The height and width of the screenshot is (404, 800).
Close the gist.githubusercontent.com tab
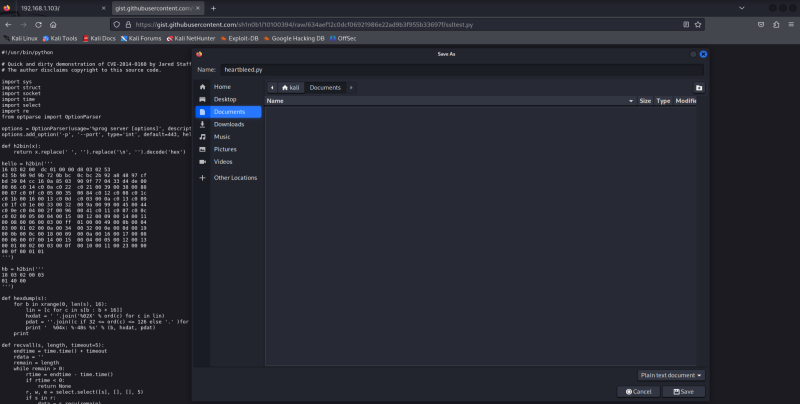pyautogui.click(x=198, y=8)
